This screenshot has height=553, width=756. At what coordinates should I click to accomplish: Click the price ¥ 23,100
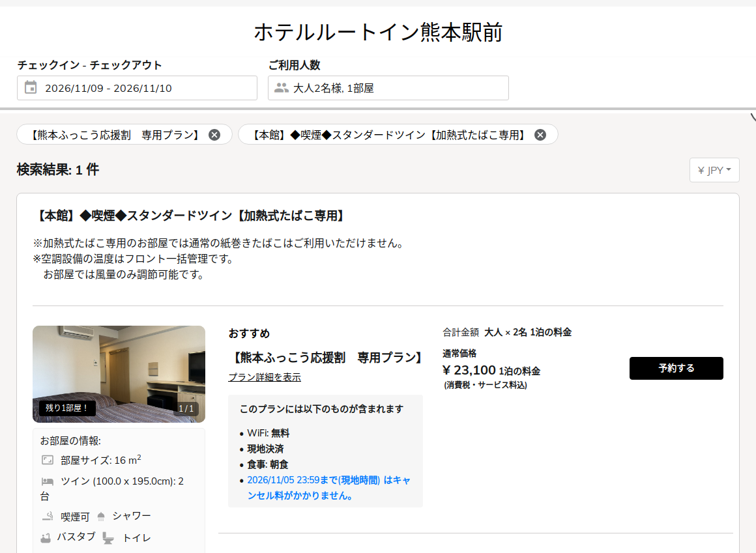coord(469,370)
